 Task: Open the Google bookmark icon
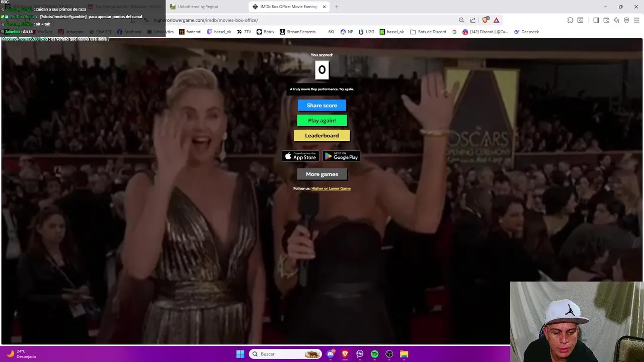(x=454, y=32)
